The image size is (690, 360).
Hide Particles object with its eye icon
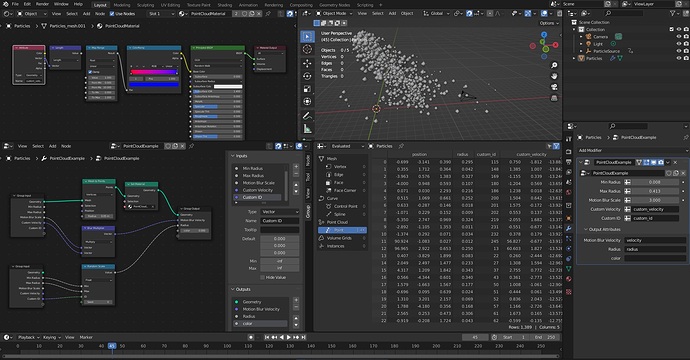point(679,58)
